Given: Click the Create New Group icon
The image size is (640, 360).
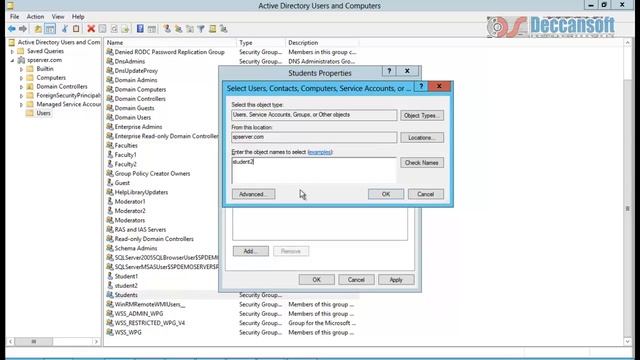Looking at the screenshot, I should point(178,29).
